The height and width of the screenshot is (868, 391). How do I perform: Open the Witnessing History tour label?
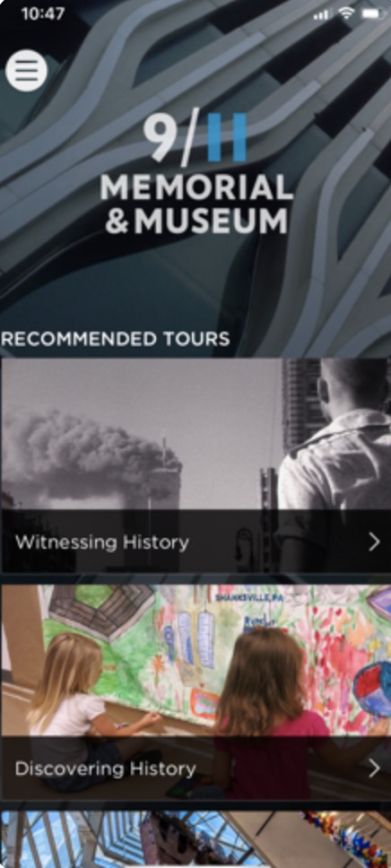102,542
